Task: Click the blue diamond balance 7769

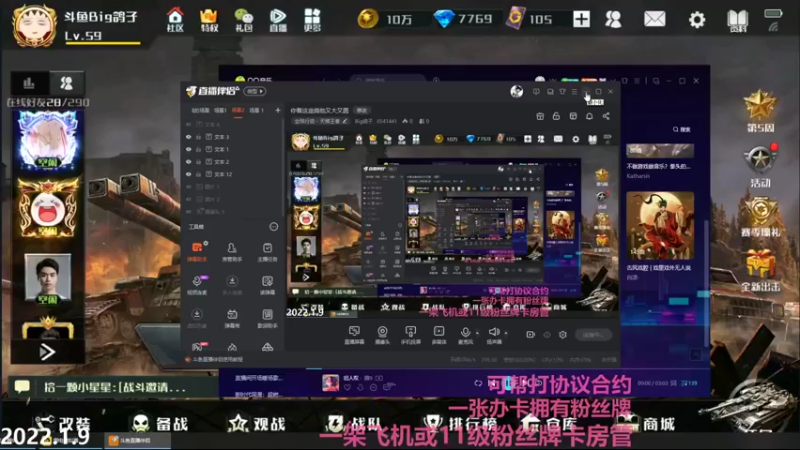Action: 463,19
